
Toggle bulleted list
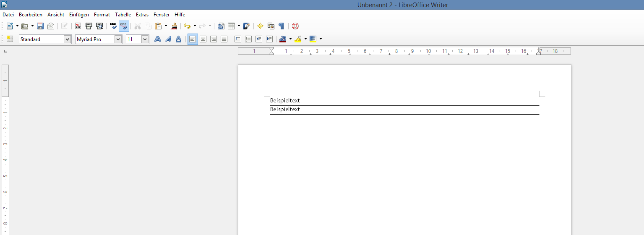point(248,39)
